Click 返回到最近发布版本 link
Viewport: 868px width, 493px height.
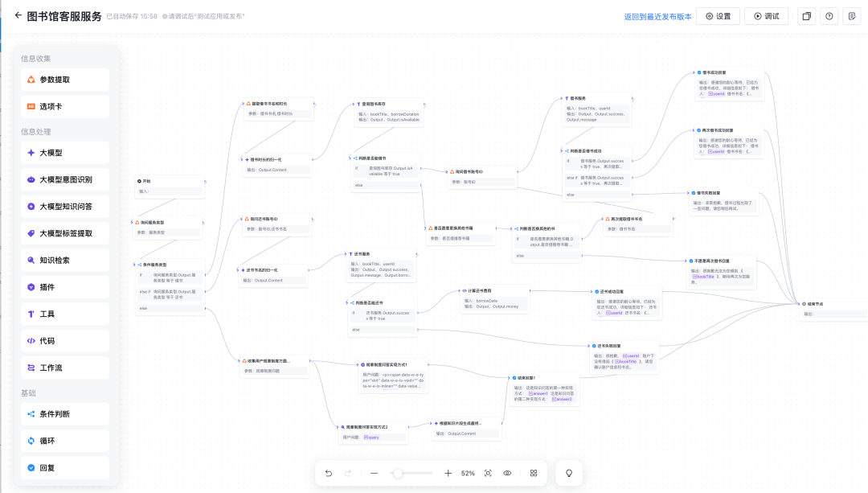[x=657, y=16]
